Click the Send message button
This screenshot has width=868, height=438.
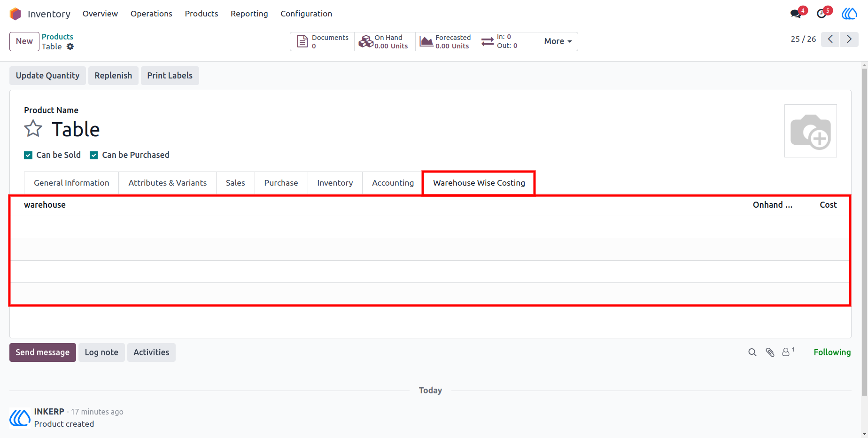(x=43, y=352)
